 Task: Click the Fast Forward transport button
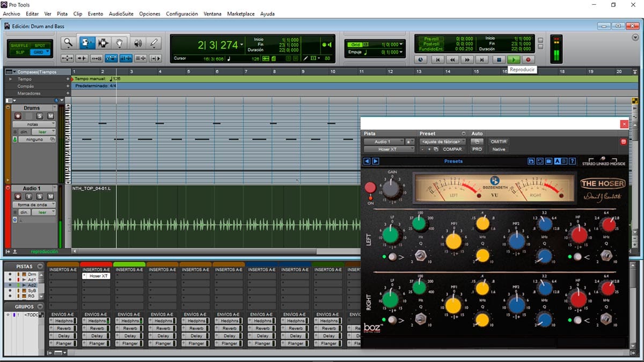click(467, 60)
